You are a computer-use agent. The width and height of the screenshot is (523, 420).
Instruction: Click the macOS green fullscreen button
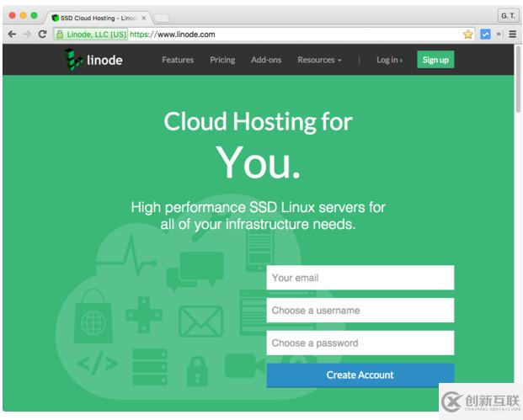[x=34, y=15]
